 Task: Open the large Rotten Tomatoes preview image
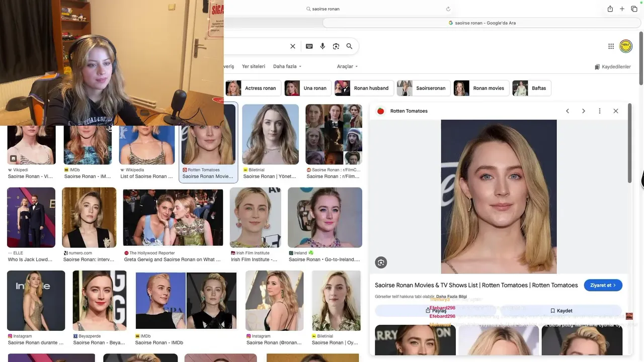click(499, 197)
